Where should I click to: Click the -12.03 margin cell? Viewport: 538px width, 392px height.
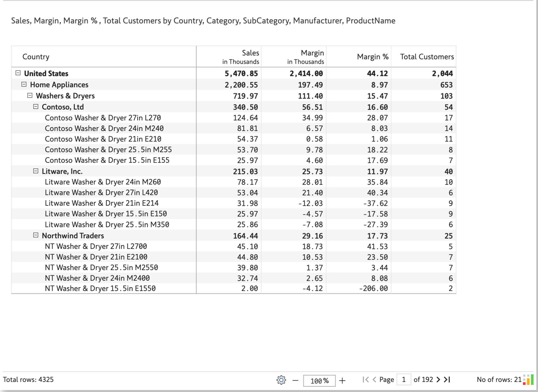pos(310,203)
